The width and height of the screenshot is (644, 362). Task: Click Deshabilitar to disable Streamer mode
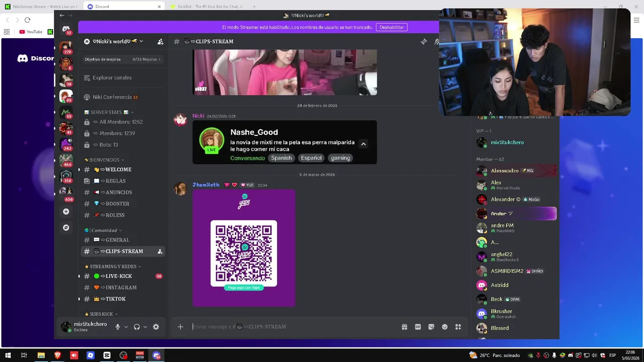pyautogui.click(x=391, y=27)
